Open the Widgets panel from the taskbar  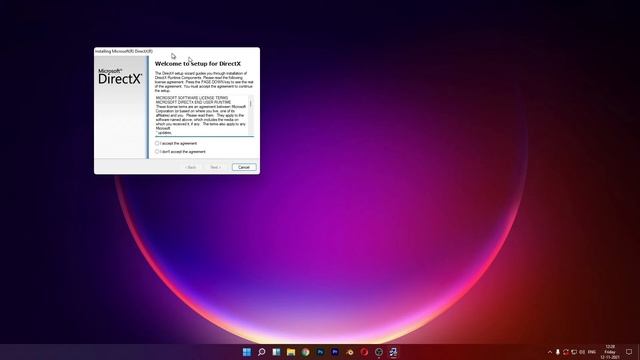coord(276,352)
